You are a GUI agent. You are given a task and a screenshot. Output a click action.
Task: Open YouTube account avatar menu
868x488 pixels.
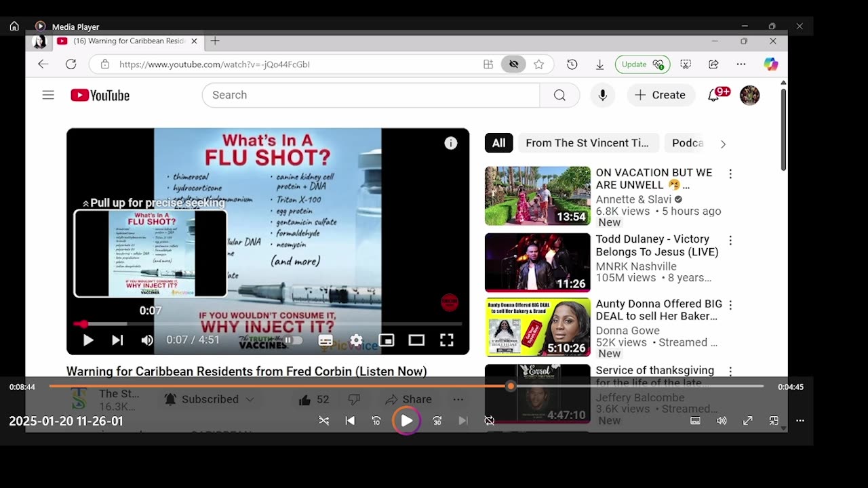coord(749,95)
